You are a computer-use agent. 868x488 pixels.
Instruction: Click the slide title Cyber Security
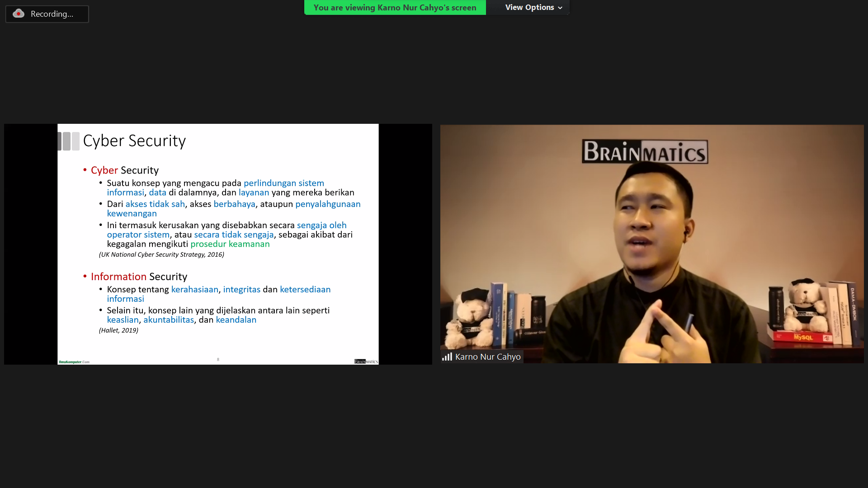click(134, 141)
